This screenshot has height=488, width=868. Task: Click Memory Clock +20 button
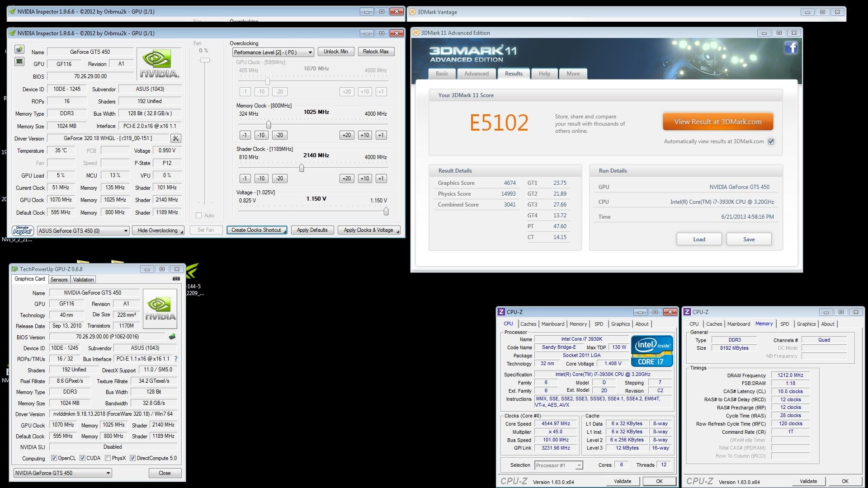click(347, 135)
